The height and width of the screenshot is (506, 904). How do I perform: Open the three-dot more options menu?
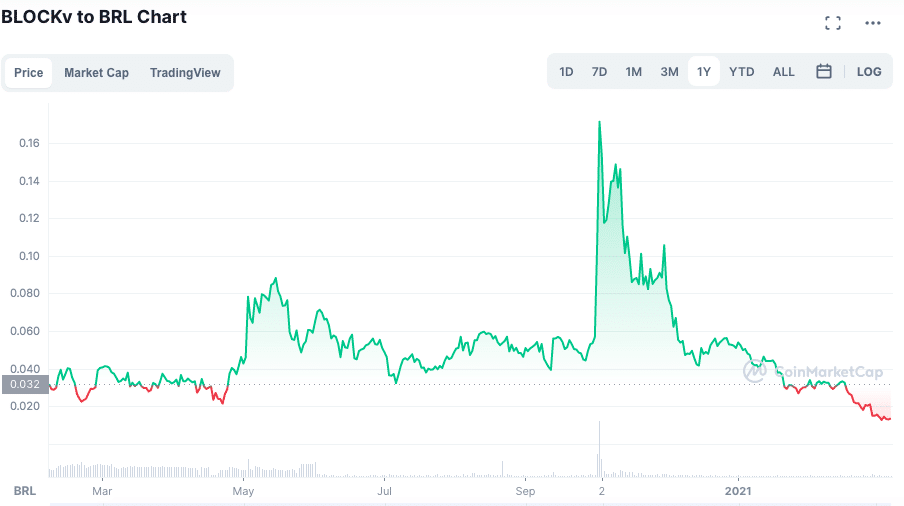click(873, 23)
